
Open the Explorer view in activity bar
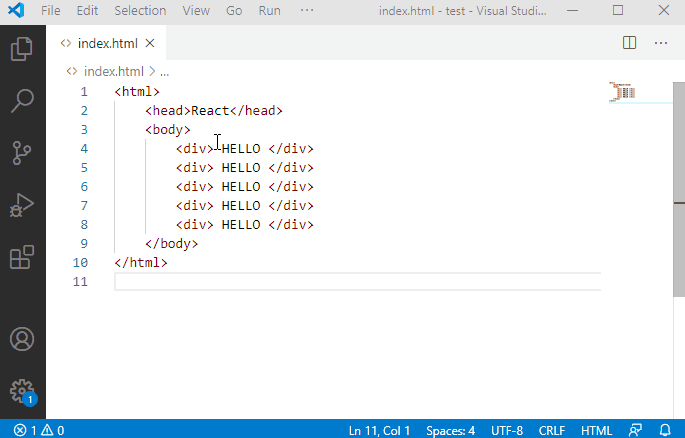pos(22,48)
